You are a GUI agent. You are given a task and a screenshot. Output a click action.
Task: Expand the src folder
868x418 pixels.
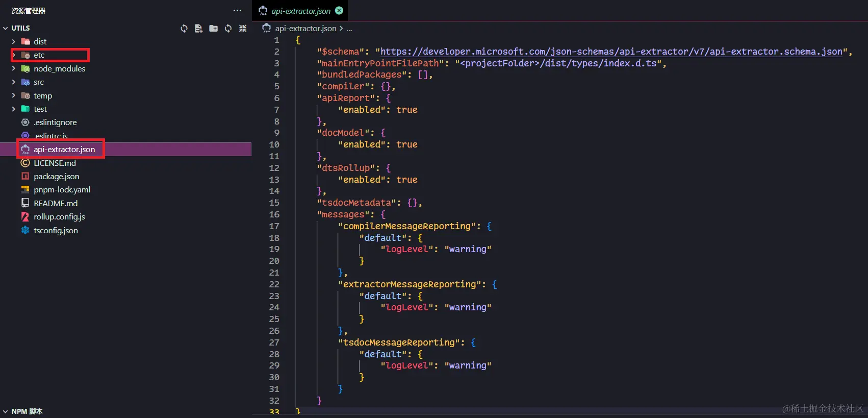14,82
